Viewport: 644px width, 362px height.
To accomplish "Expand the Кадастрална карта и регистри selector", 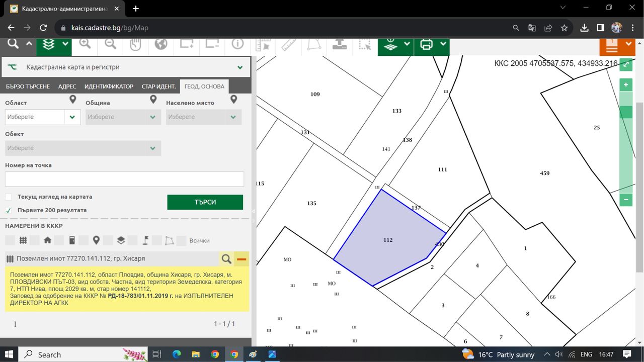I will 126,67.
